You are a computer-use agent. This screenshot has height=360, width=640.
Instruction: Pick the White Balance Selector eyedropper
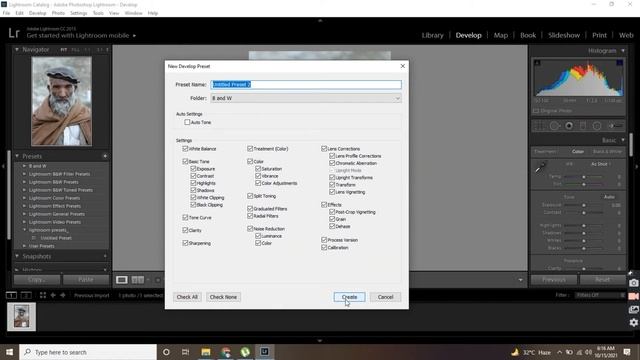coord(540,167)
